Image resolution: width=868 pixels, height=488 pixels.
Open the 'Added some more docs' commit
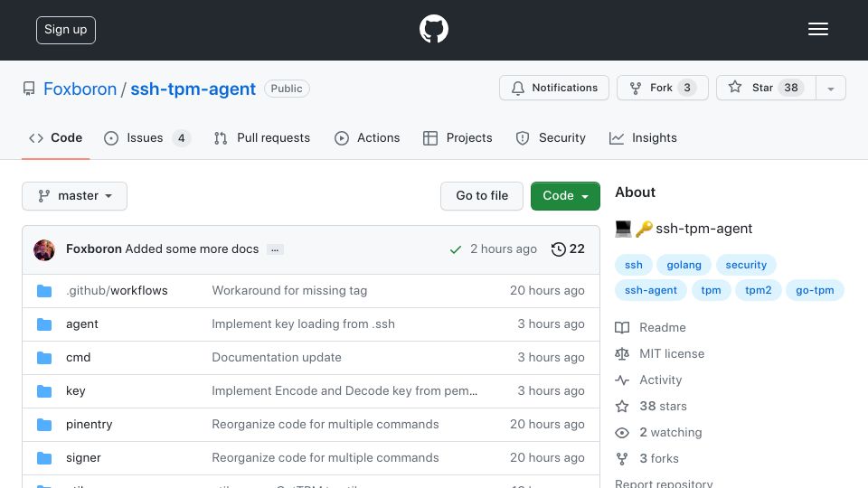click(192, 249)
